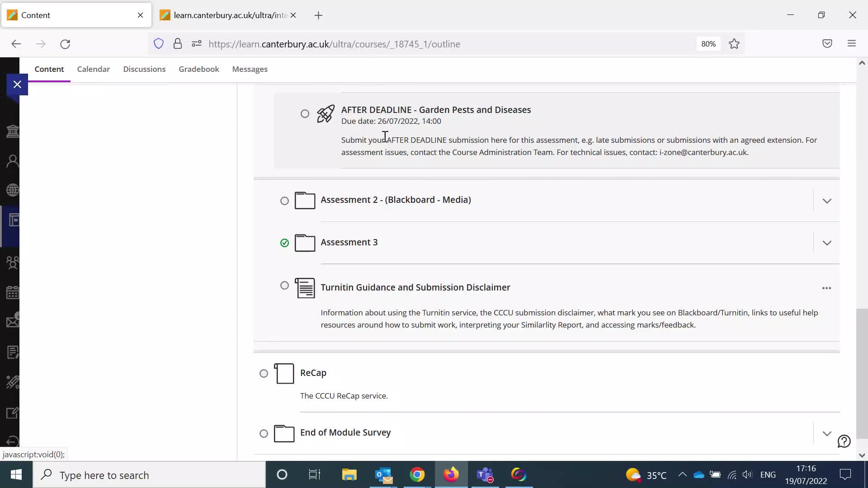Click the 80% zoom level indicator

[708, 44]
